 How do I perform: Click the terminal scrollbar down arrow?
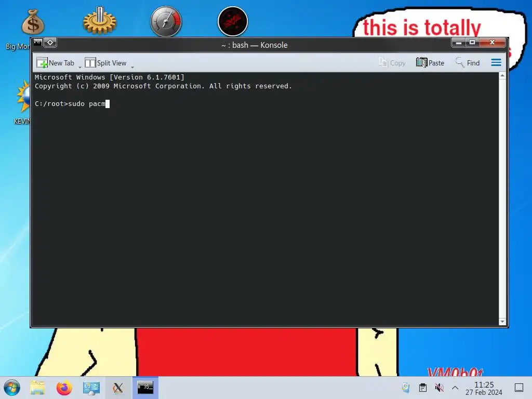click(502, 321)
